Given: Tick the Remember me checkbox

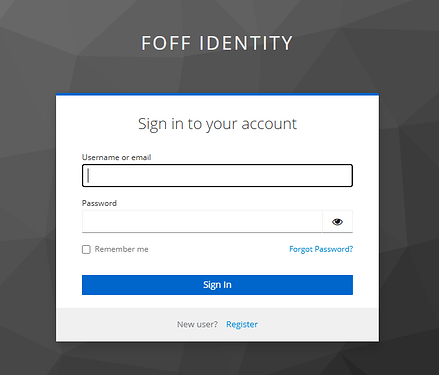Looking at the screenshot, I should click(x=86, y=249).
